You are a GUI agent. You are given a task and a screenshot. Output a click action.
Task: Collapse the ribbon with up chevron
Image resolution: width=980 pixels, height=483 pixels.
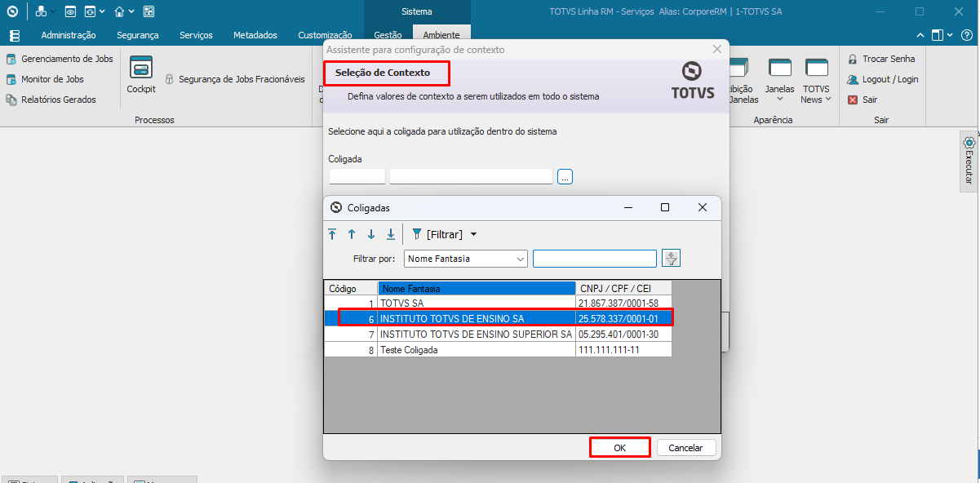[920, 35]
